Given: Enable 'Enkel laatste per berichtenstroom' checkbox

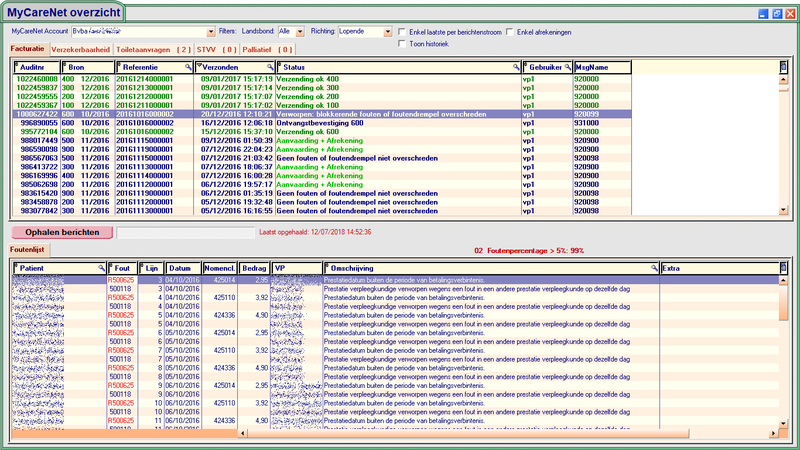Looking at the screenshot, I should click(x=402, y=32).
